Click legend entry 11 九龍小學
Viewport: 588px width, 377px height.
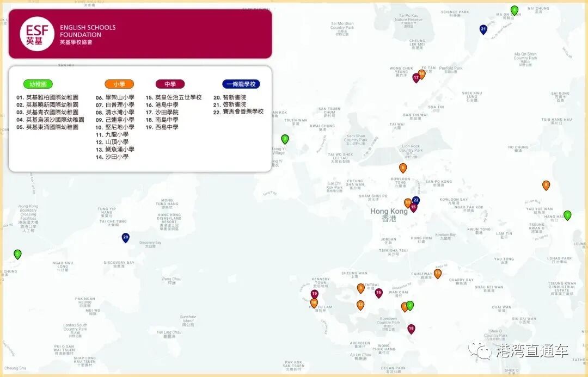click(112, 134)
